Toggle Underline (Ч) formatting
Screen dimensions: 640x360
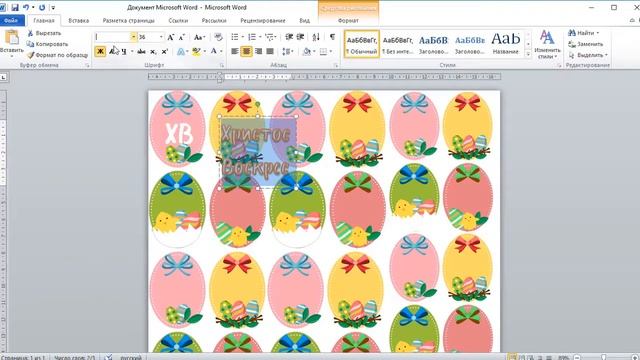pyautogui.click(x=124, y=51)
